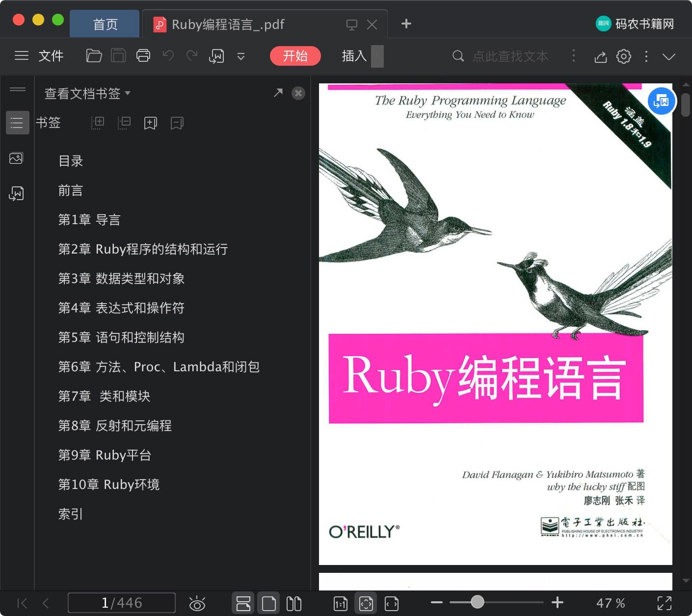692x616 pixels.
Task: Select 第10章 Ruby环境 bookmark
Action: tap(109, 485)
